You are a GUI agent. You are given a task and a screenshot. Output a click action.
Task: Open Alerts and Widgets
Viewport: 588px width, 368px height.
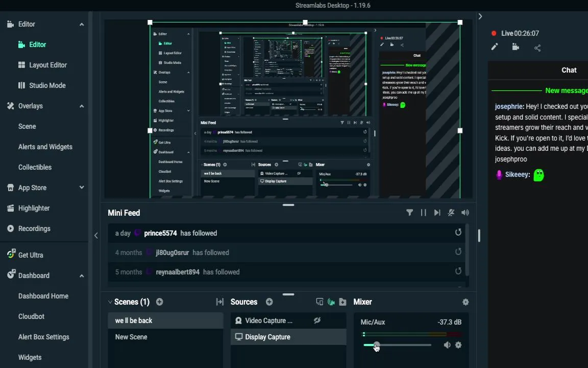click(45, 147)
